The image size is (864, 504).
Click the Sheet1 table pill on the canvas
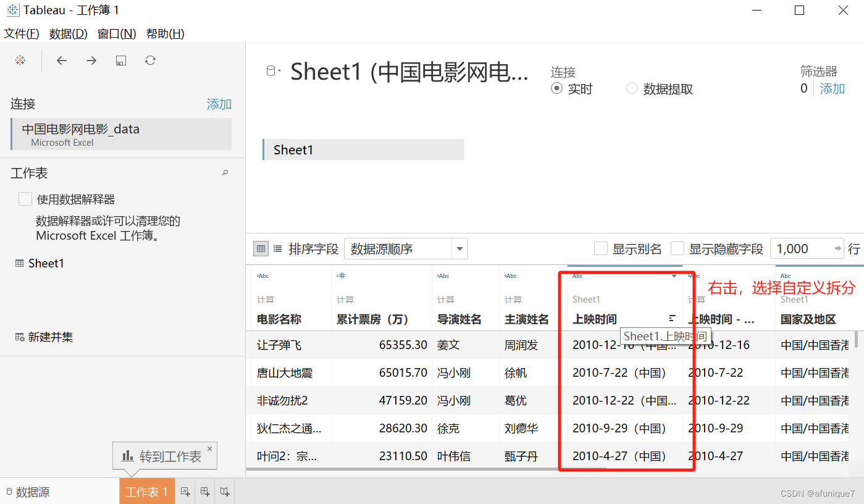(363, 149)
